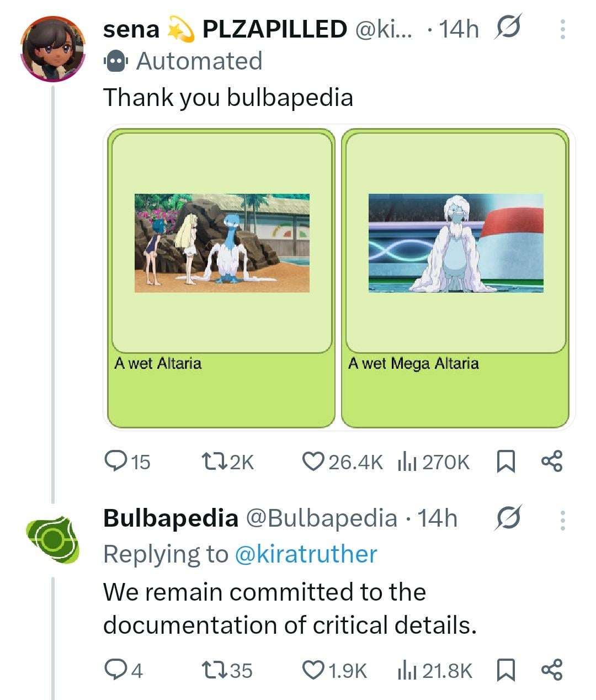Like Bulbapedia's reply with 1.9K likes
The image size is (596, 700).
pyautogui.click(x=313, y=670)
